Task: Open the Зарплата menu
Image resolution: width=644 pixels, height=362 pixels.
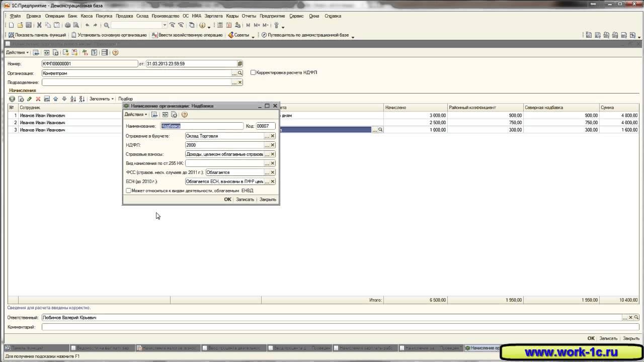Action: point(213,16)
